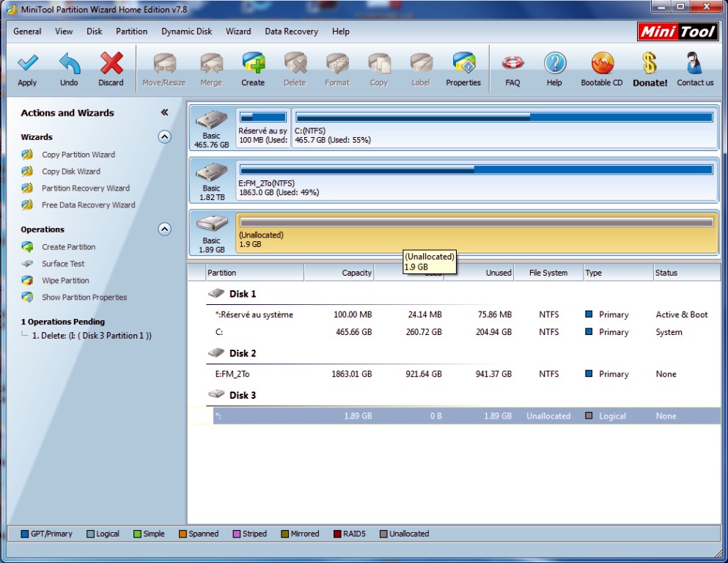The width and height of the screenshot is (728, 563).
Task: Select pending operation Delete Disk 3 Partition 1
Action: pyautogui.click(x=92, y=336)
